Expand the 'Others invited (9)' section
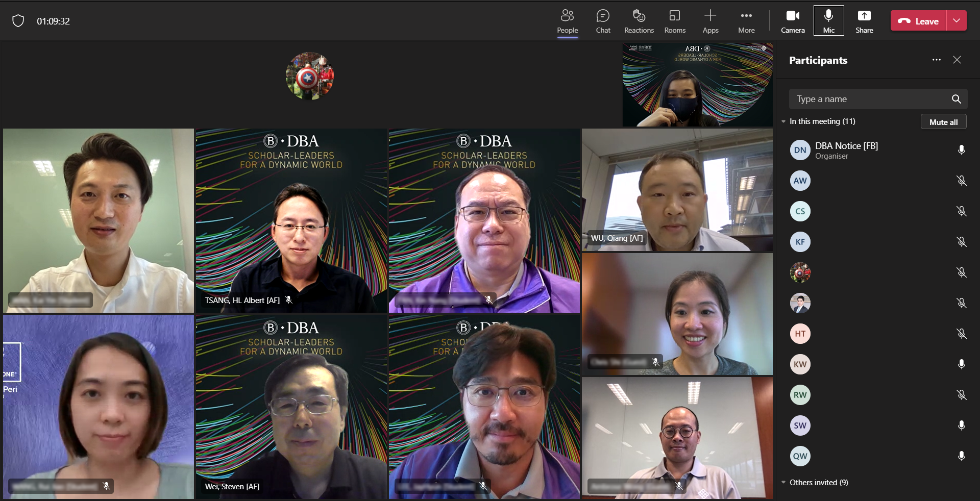Viewport: 980px width, 501px height. coord(783,483)
